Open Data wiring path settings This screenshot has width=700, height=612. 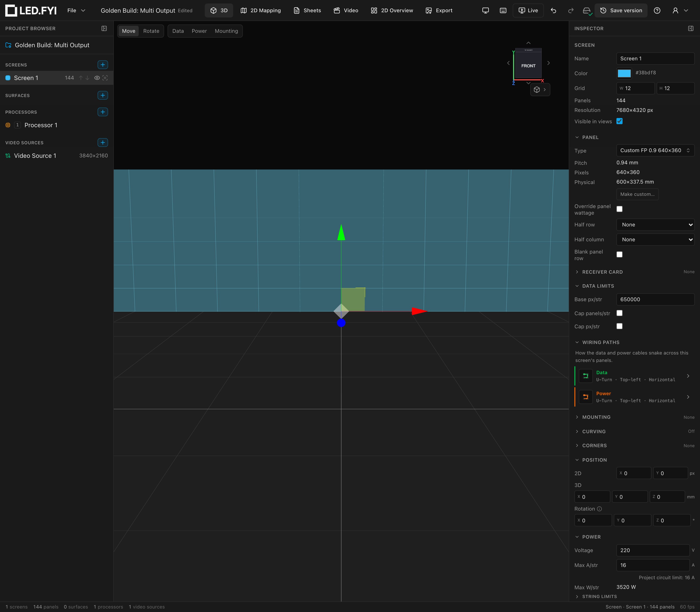pos(634,376)
